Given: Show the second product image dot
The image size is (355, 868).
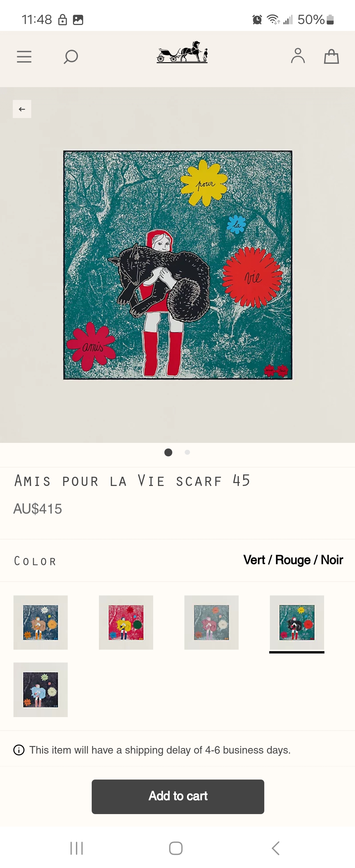Looking at the screenshot, I should tap(187, 452).
